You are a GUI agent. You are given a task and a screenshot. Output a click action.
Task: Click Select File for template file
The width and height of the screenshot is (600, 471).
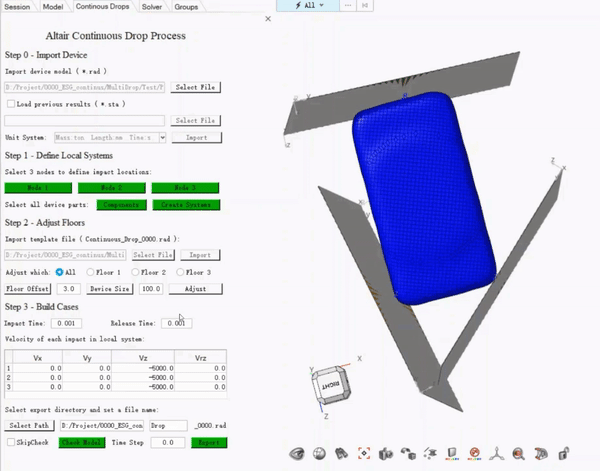pyautogui.click(x=153, y=255)
